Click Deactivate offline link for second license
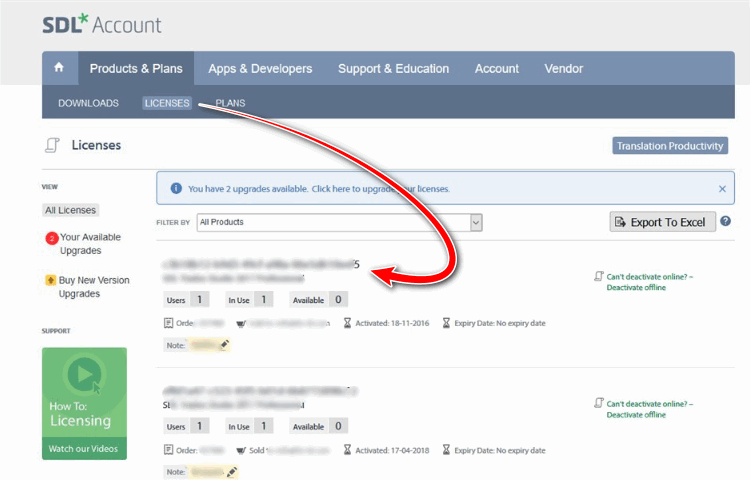Screen dimensions: 750x480 click(636, 415)
